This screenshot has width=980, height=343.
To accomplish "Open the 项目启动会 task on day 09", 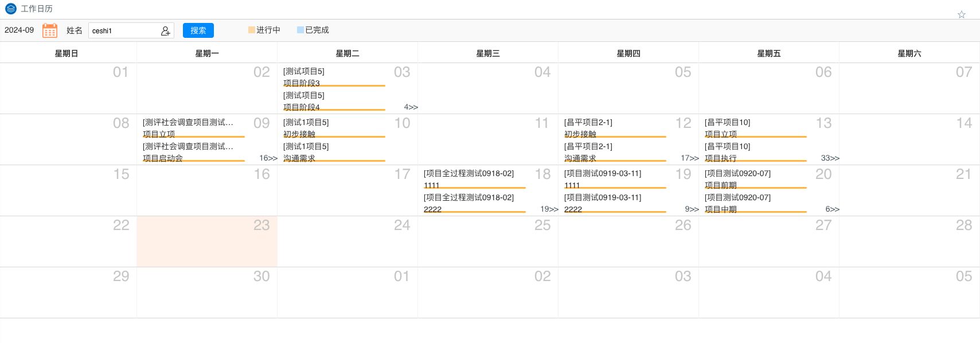I will (x=163, y=158).
